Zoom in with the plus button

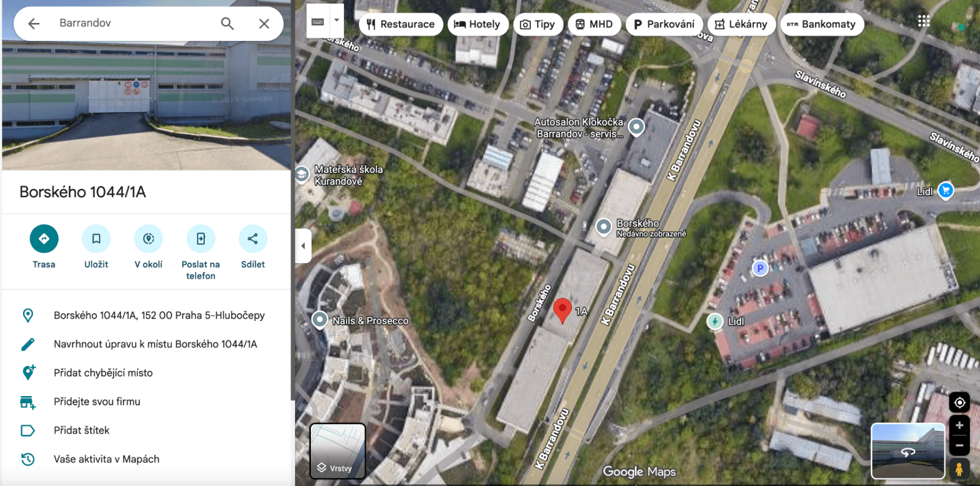tap(960, 426)
